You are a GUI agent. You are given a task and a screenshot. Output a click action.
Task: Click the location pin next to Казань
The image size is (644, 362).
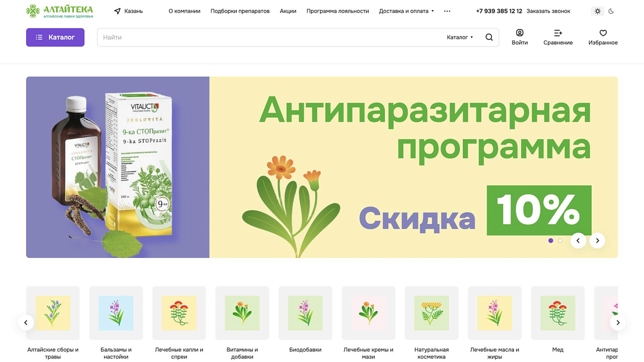(117, 11)
